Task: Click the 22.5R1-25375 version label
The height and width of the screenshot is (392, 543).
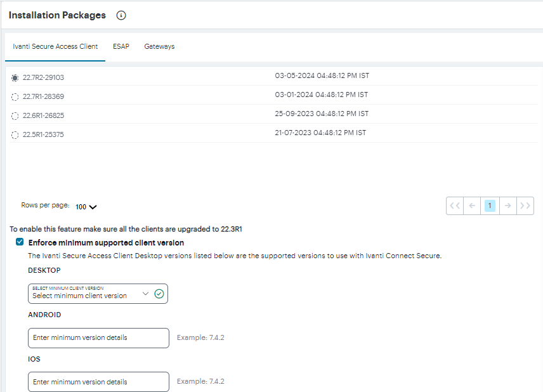Action: 43,134
